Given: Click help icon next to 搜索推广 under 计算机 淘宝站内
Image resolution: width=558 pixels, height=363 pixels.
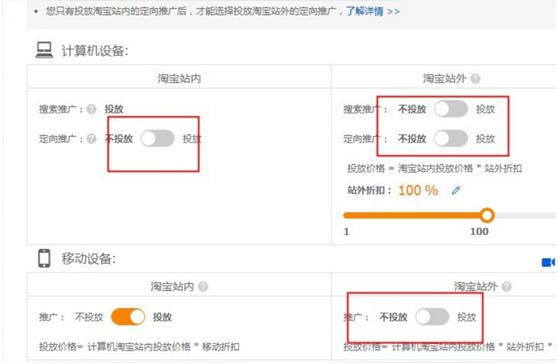Looking at the screenshot, I should point(91,109).
